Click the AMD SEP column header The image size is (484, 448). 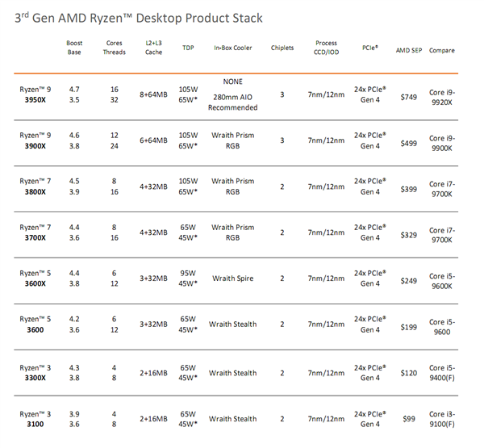coord(407,50)
